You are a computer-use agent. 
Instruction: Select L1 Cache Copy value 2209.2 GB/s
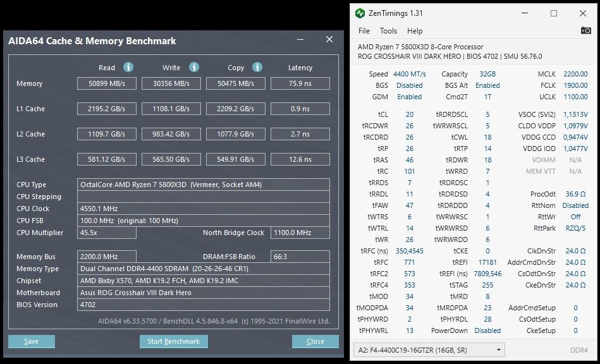tap(236, 109)
